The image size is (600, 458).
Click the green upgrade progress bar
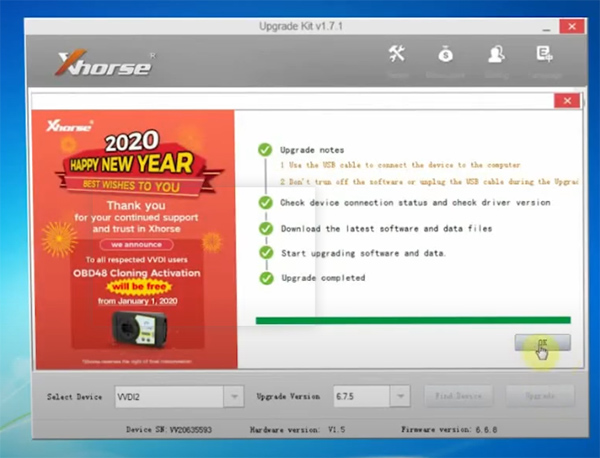click(x=413, y=320)
